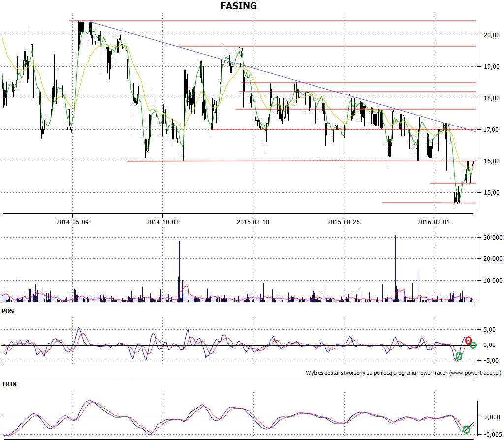The height and width of the screenshot is (440, 504).
Task: Click the 15,00 price axis label
Action: [x=492, y=193]
